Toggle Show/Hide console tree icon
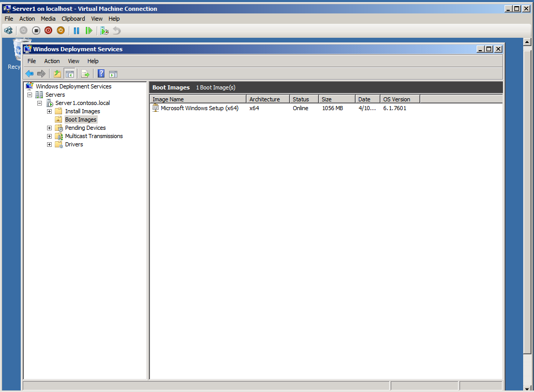534x392 pixels. tap(69, 73)
